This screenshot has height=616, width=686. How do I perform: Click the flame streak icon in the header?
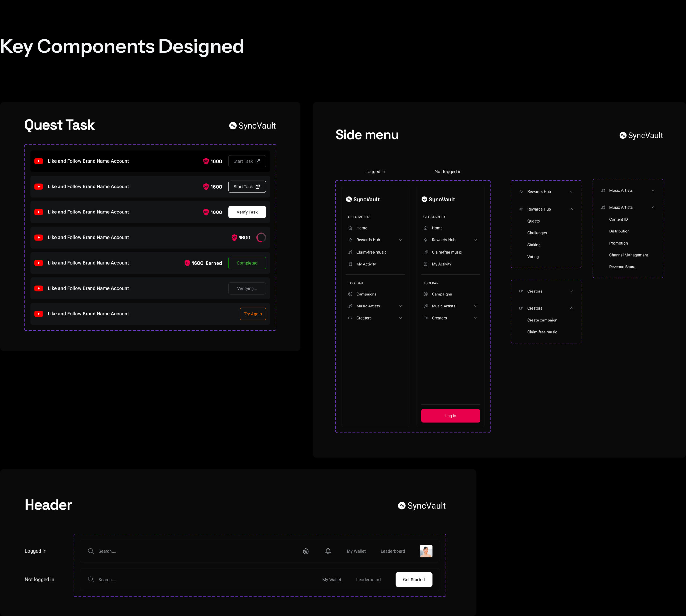pyautogui.click(x=306, y=551)
